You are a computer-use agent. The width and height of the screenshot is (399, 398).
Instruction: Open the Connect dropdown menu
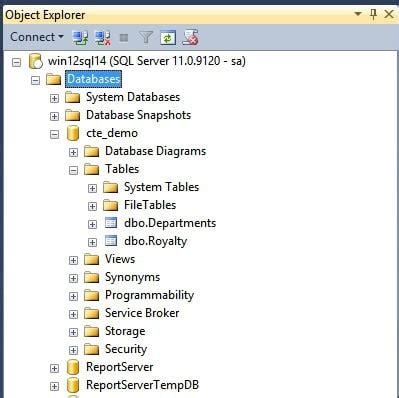[37, 37]
